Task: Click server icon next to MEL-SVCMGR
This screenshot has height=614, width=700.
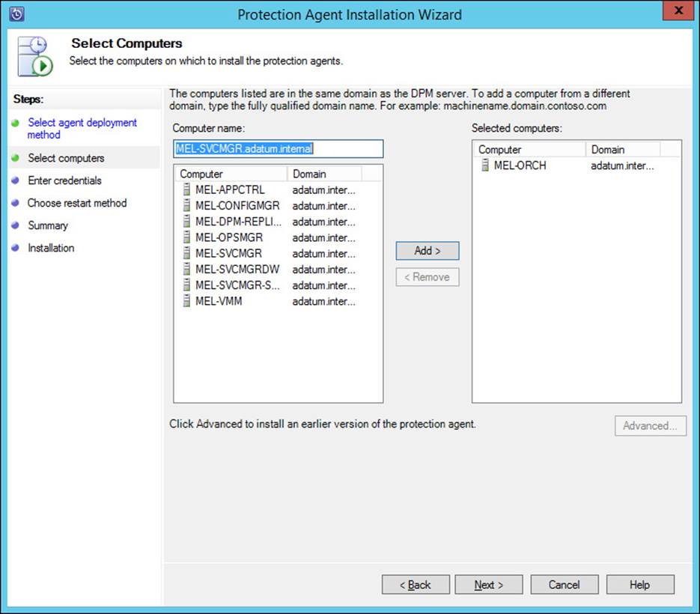Action: click(186, 254)
